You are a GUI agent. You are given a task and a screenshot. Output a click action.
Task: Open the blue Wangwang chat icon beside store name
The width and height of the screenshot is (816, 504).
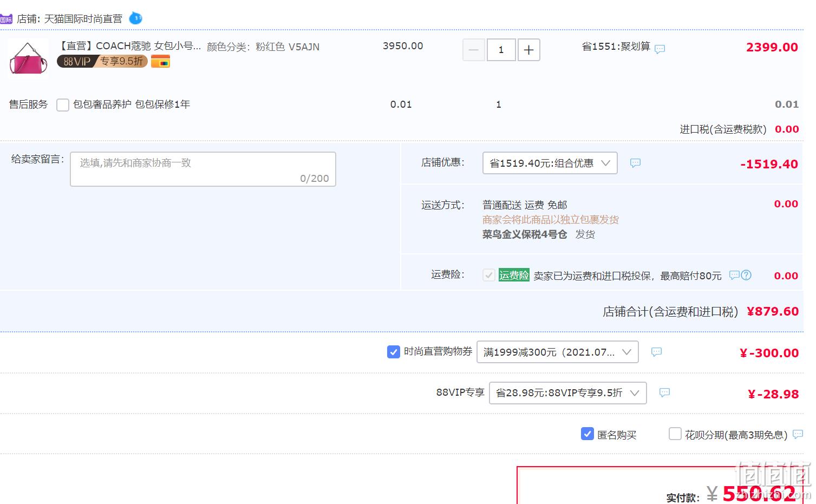(135, 18)
